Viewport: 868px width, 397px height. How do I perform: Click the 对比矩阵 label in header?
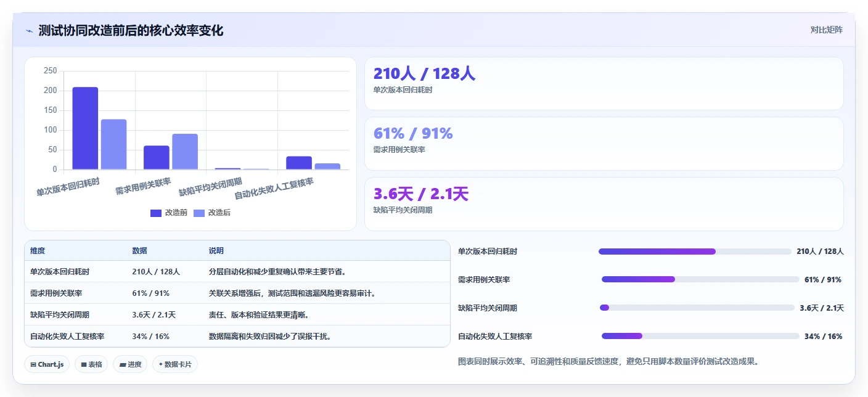[x=826, y=30]
